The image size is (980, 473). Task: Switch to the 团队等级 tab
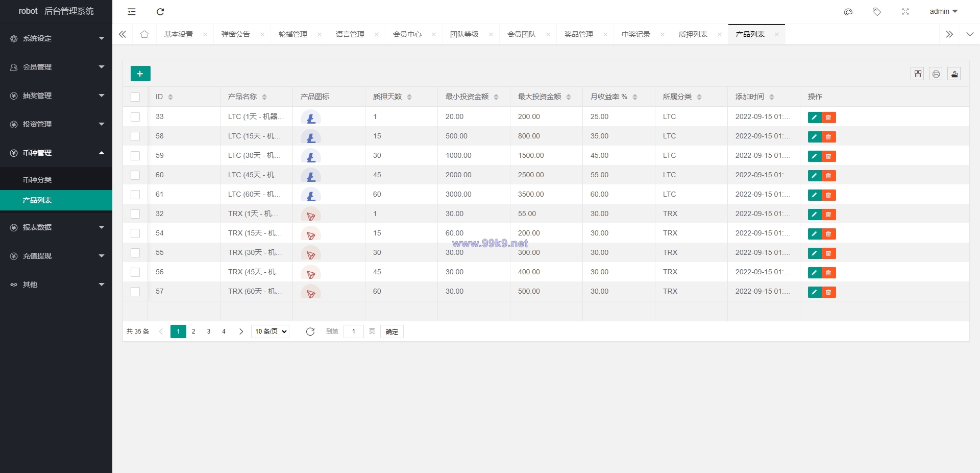coord(464,34)
